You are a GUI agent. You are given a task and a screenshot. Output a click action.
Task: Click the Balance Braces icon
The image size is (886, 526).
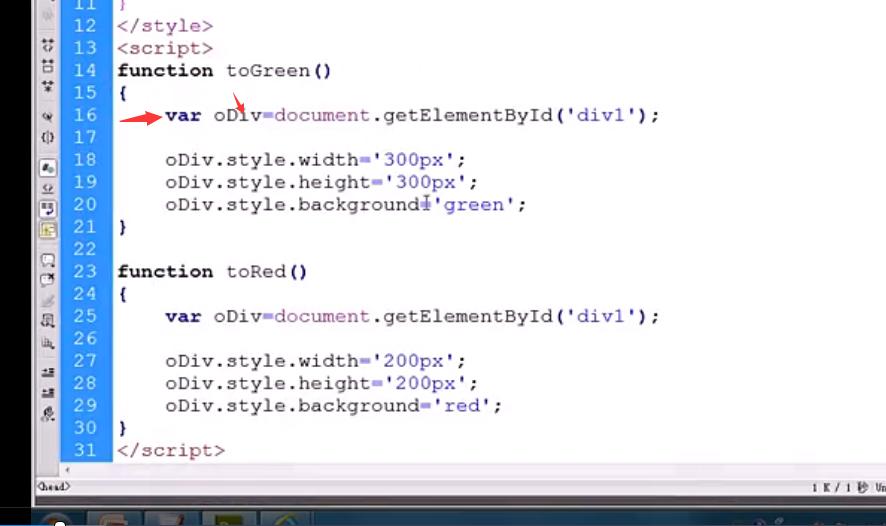pyautogui.click(x=48, y=137)
